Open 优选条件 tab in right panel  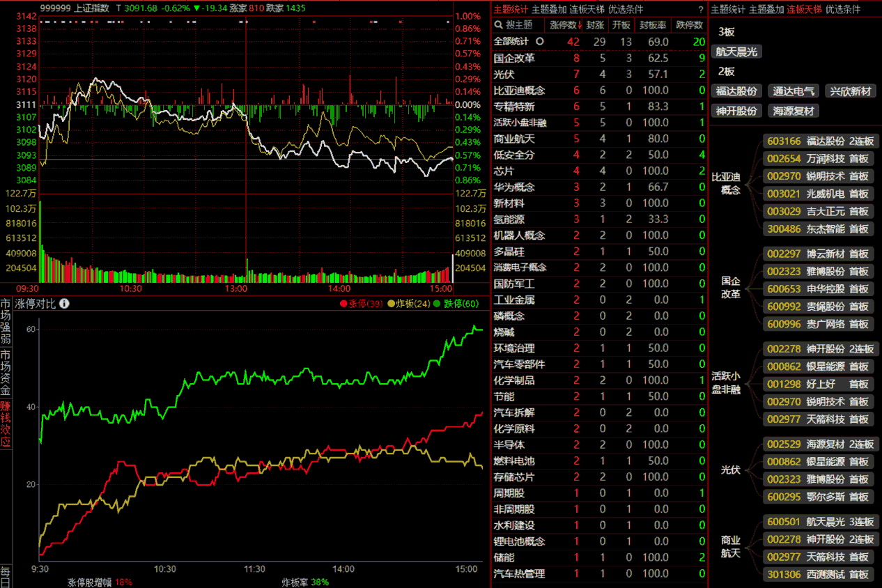(x=843, y=10)
